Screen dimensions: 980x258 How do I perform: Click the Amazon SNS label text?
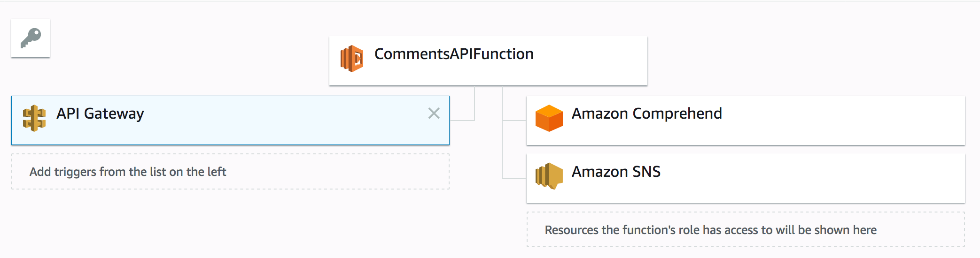tap(616, 172)
